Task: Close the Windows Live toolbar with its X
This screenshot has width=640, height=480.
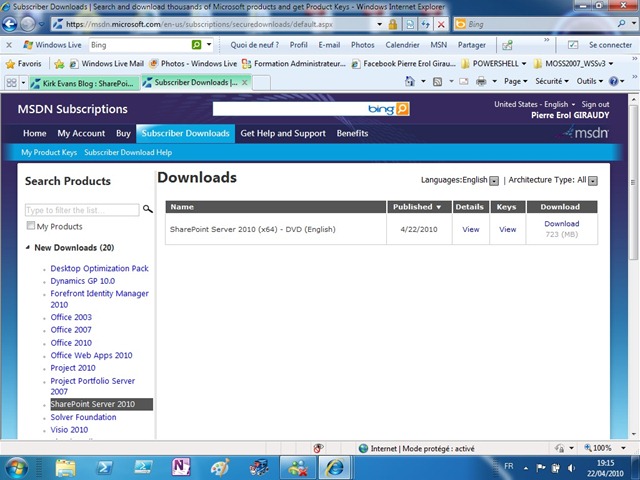Action: [x=9, y=45]
